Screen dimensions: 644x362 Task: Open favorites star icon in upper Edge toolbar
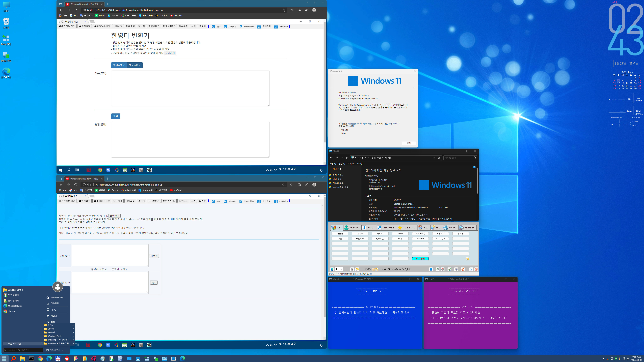291,10
